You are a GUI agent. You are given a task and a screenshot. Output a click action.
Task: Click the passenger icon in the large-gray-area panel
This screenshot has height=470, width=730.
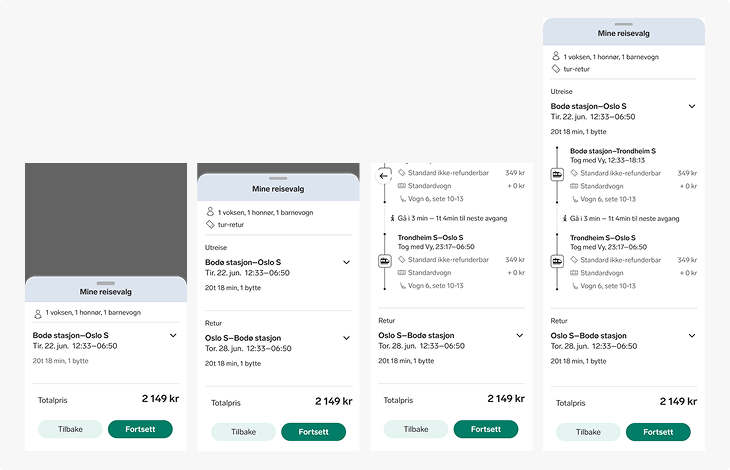(x=38, y=314)
